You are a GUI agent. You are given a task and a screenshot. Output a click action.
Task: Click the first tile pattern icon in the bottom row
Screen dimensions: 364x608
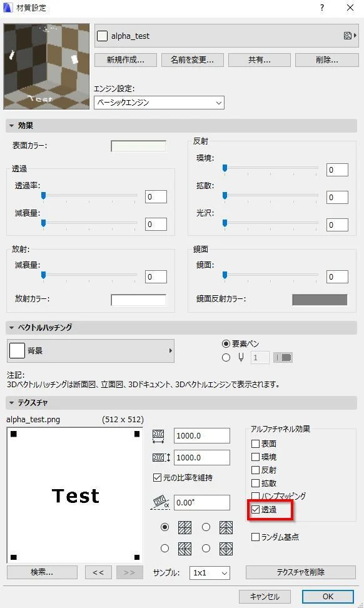click(185, 549)
